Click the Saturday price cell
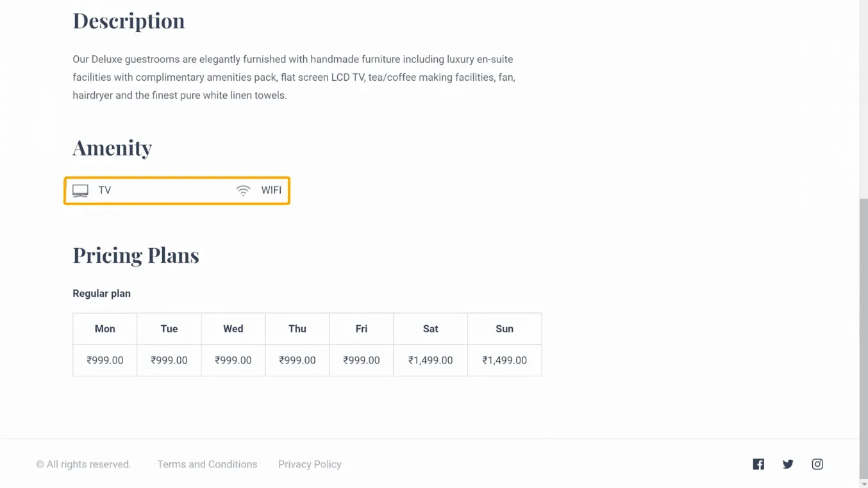Screen dimensions: 868x488 point(430,360)
